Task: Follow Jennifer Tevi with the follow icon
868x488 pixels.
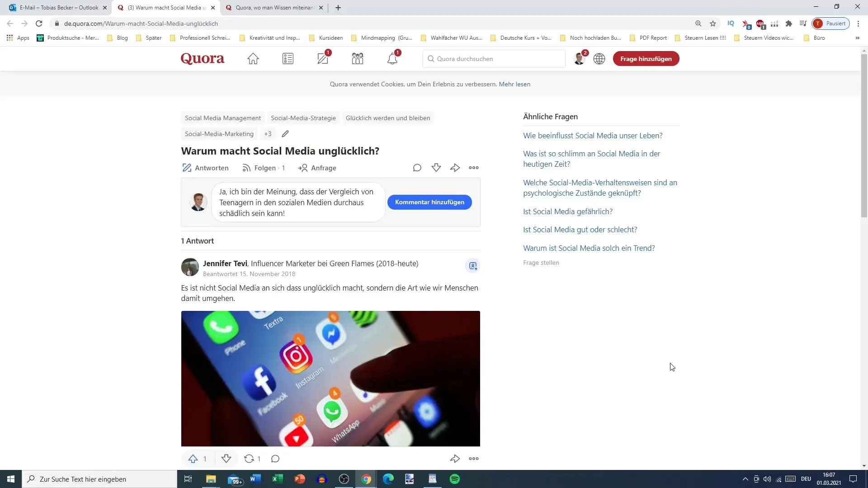Action: [473, 266]
